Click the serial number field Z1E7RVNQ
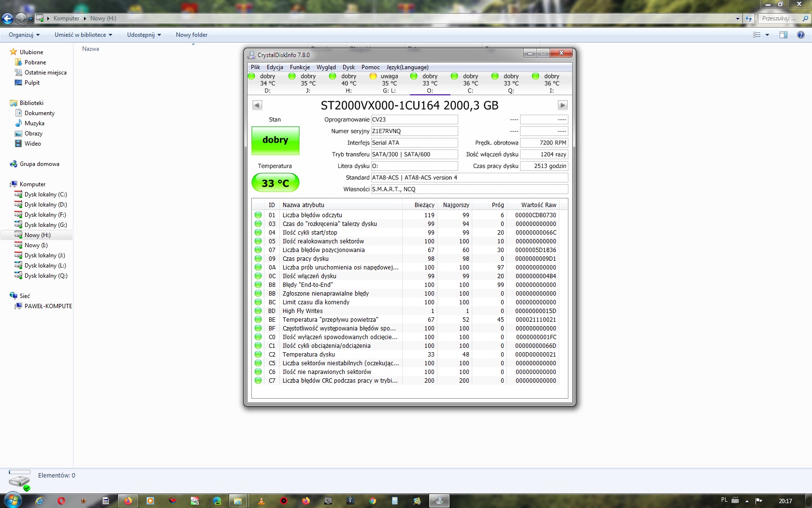Screen dimensions: 812x508 pyautogui.click(x=414, y=131)
